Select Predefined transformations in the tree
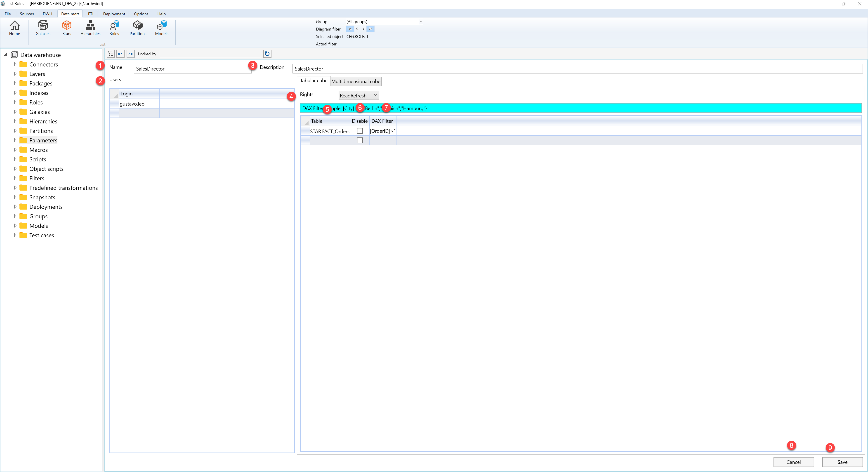The height and width of the screenshot is (472, 868). pos(63,188)
